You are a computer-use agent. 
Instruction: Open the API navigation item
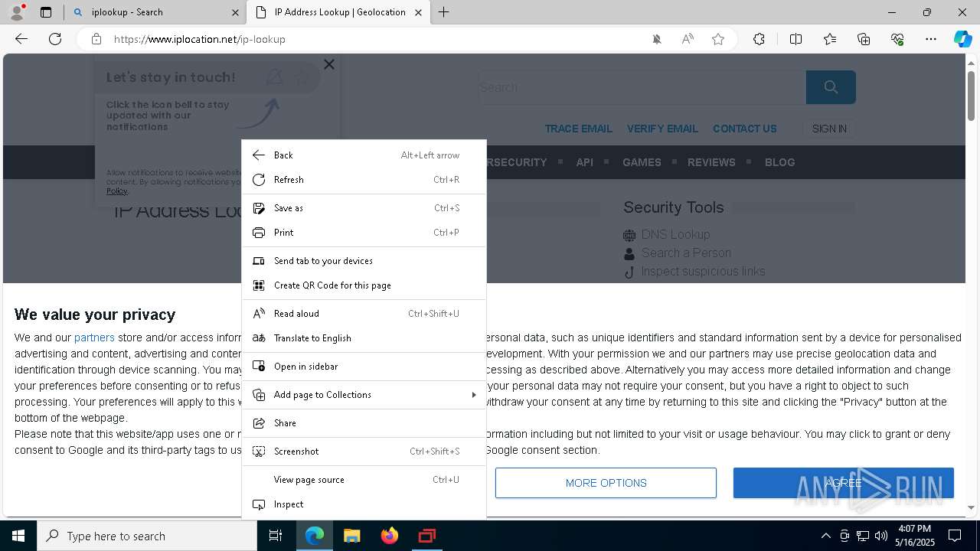tap(585, 162)
